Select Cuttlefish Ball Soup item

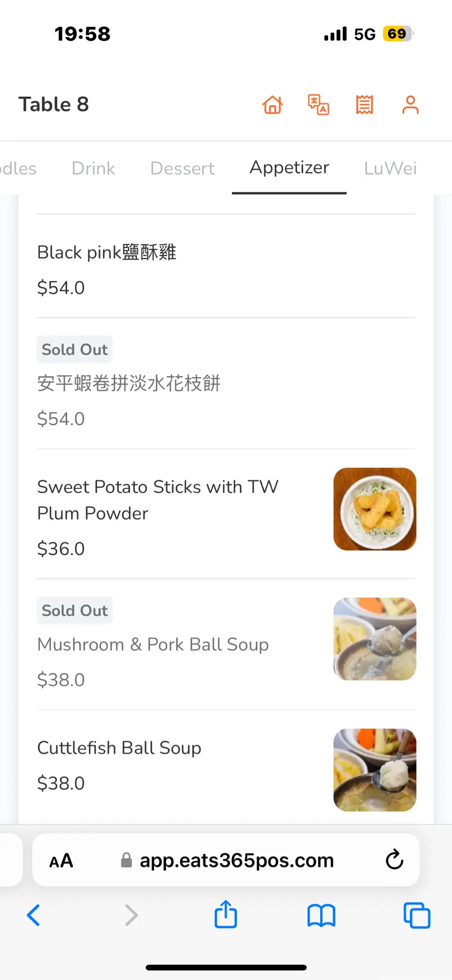point(119,748)
